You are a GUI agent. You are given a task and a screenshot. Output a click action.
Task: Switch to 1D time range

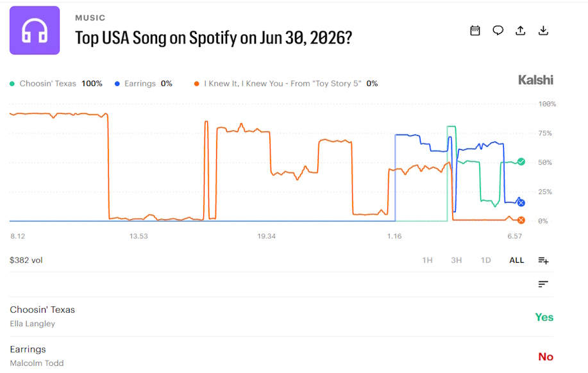[x=485, y=260]
